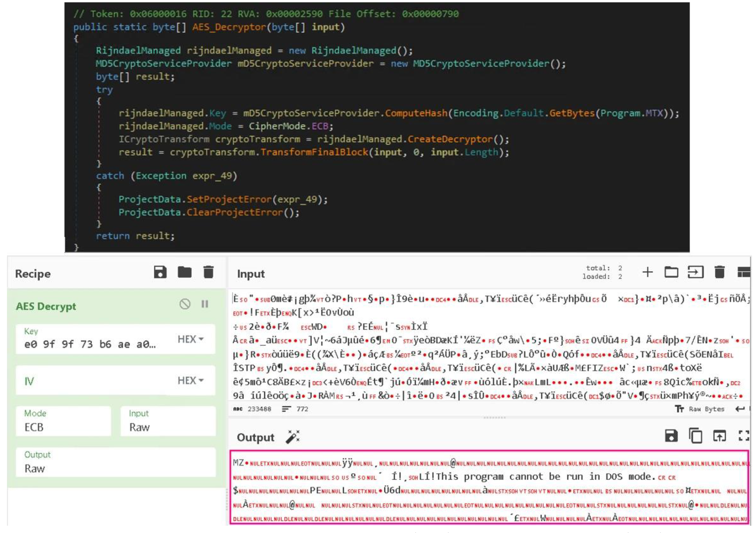Open file as input icon
The height and width of the screenshot is (533, 756).
click(695, 272)
